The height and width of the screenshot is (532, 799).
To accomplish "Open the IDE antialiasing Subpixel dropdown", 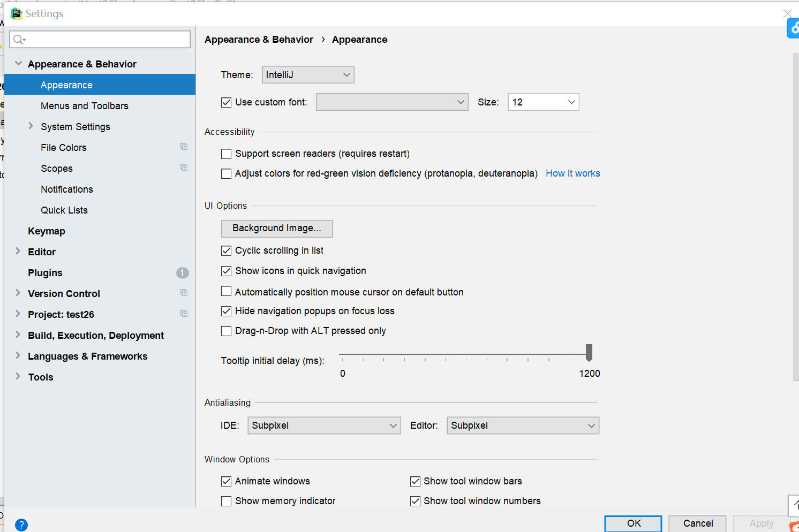I will (x=324, y=425).
